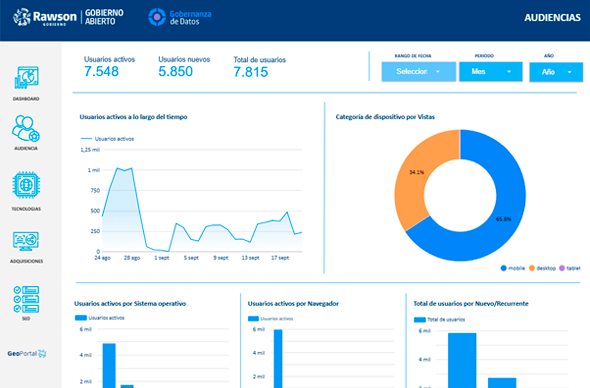Click the '13 sept' axis label
The height and width of the screenshot is (388, 590).
250,258
